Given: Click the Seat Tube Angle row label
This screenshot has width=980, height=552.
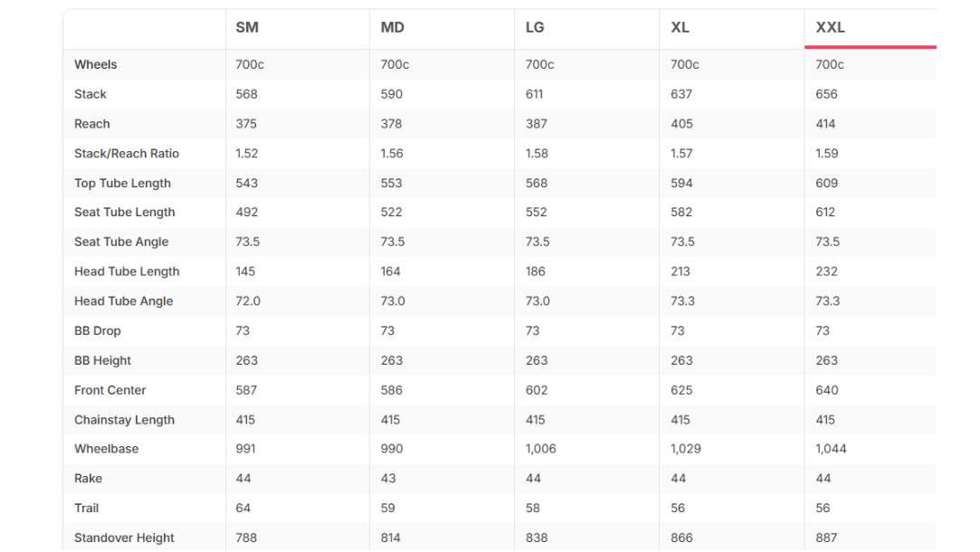Looking at the screenshot, I should pos(121,242).
